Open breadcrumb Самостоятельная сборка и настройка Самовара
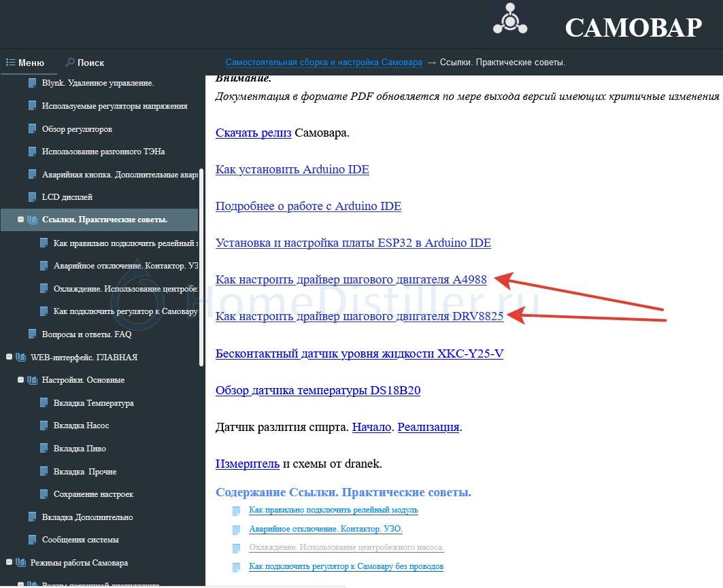The image size is (723, 588). click(x=324, y=63)
